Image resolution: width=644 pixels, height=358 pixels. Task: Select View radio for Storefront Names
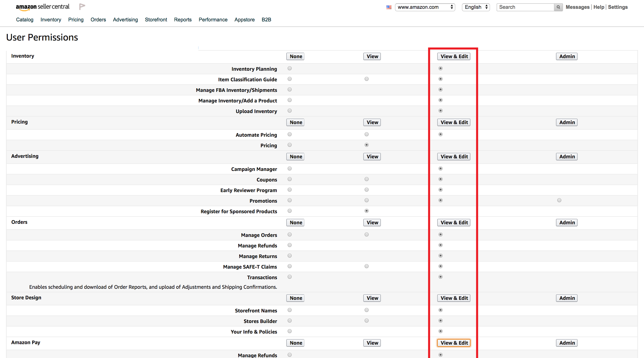367,310
